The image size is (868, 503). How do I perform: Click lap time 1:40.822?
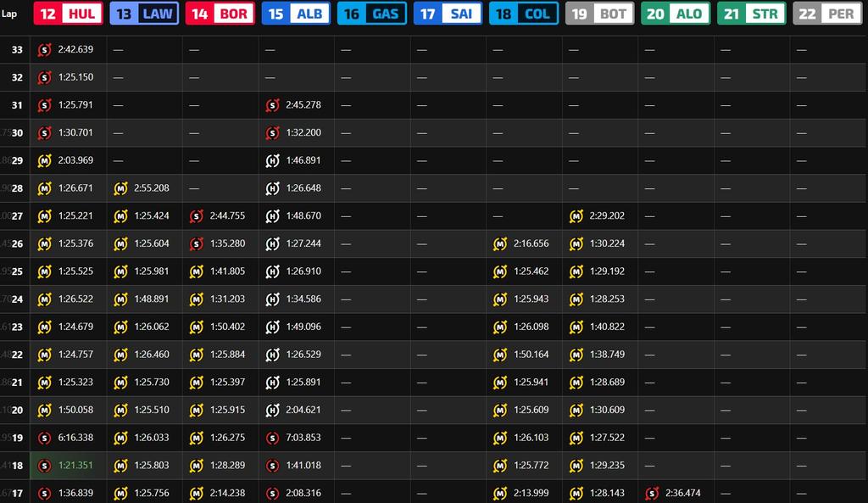point(607,327)
